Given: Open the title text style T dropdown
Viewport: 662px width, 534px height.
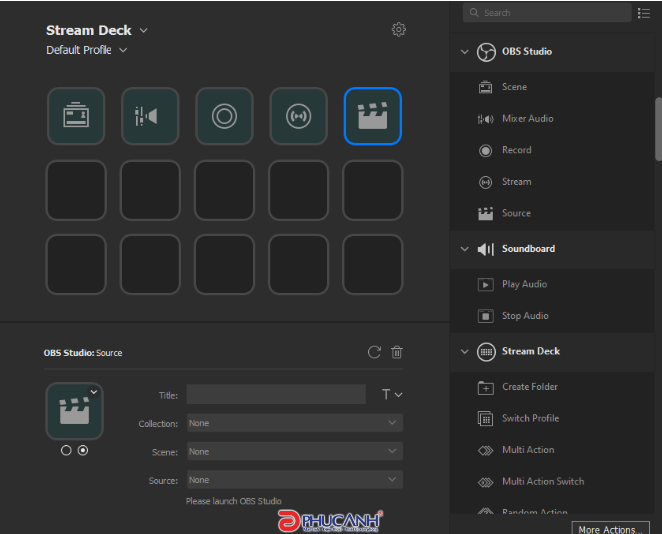Looking at the screenshot, I should click(392, 394).
